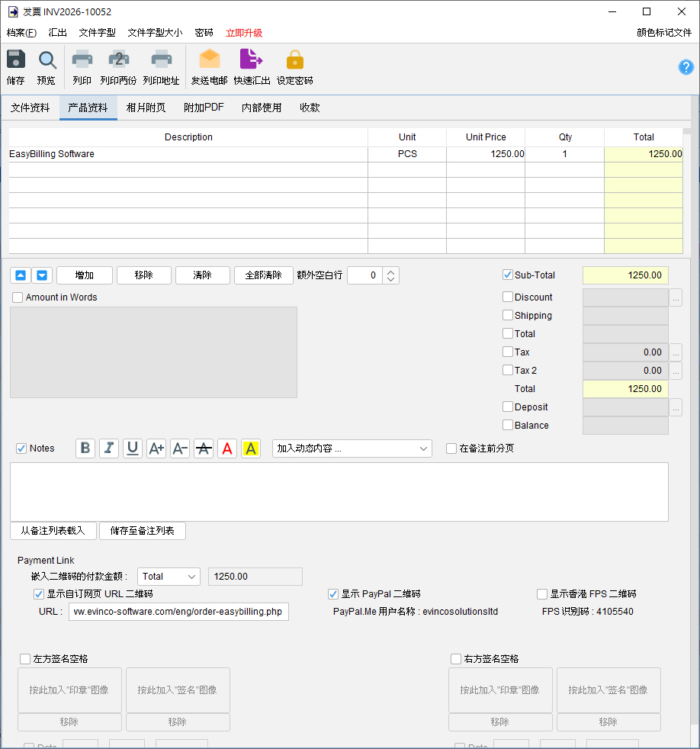Click the Print (列印) printer icon
Image resolution: width=700 pixels, height=749 pixels.
[82, 59]
